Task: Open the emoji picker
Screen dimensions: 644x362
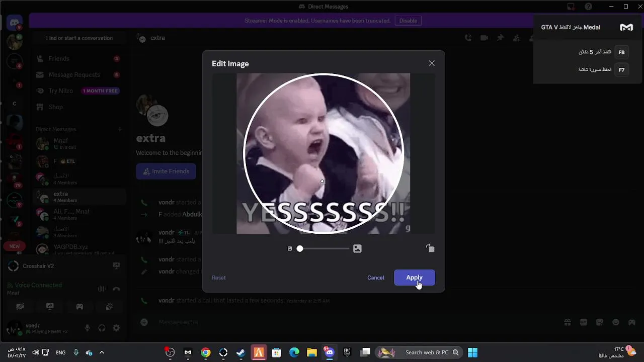Action: 616,322
